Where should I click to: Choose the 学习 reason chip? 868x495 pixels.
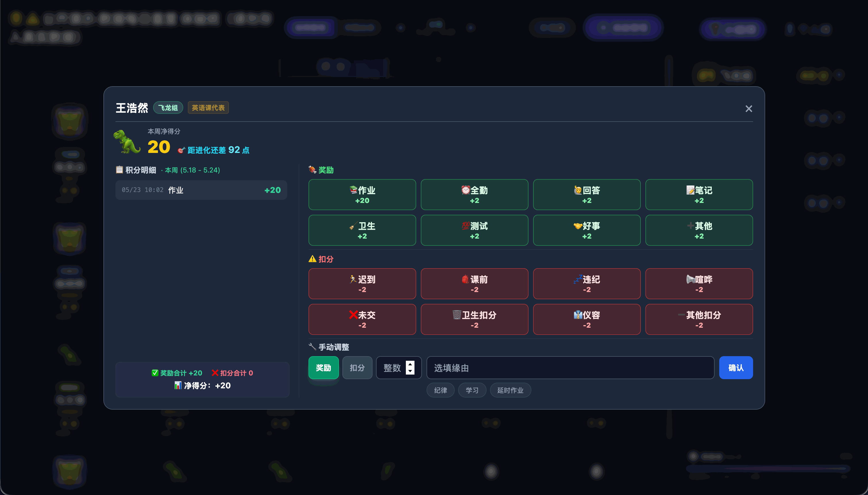[472, 390]
